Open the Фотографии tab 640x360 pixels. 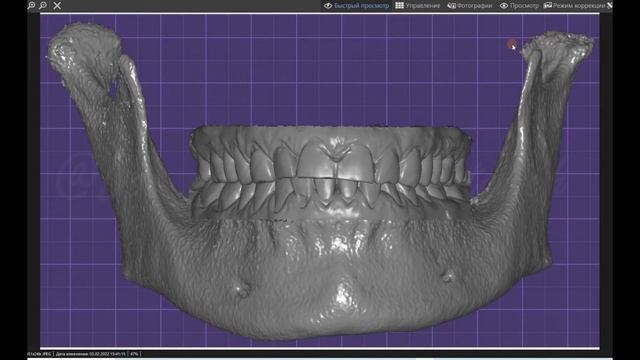click(x=470, y=5)
